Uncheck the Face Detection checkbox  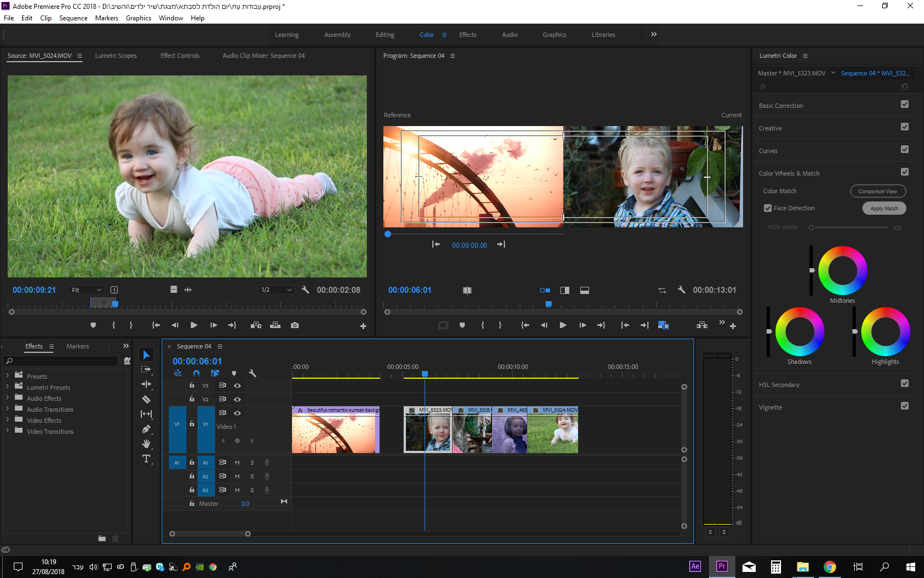tap(768, 208)
